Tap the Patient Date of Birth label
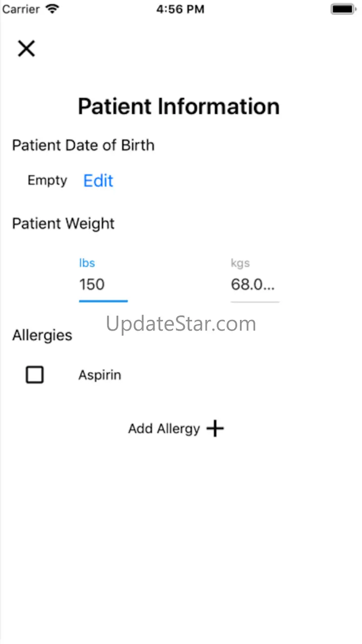Viewport: 362px width, 644px height. [83, 145]
